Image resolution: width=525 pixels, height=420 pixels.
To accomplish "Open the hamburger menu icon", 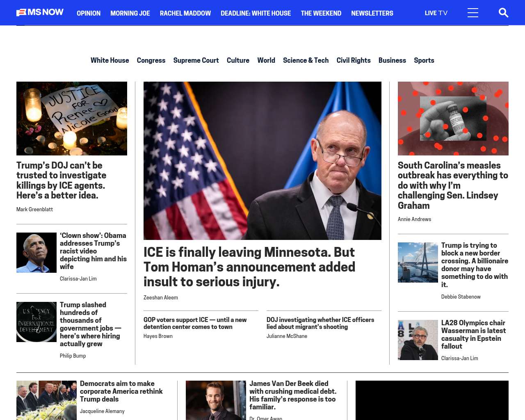I will pos(473,13).
